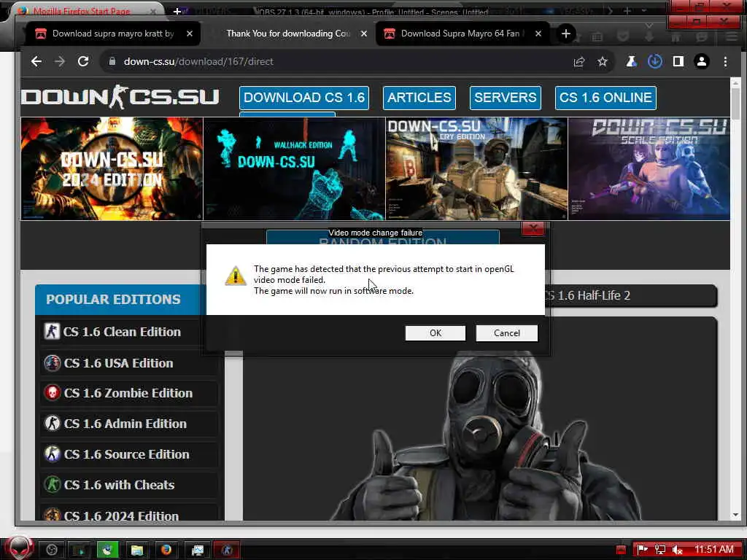Click the Clean Edition icon
Screen dimensions: 747x560
coord(52,331)
